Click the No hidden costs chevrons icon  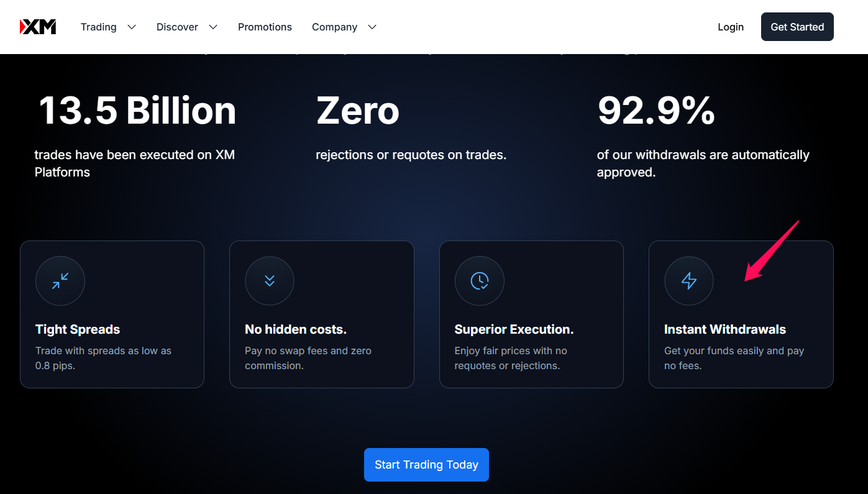pyautogui.click(x=270, y=281)
